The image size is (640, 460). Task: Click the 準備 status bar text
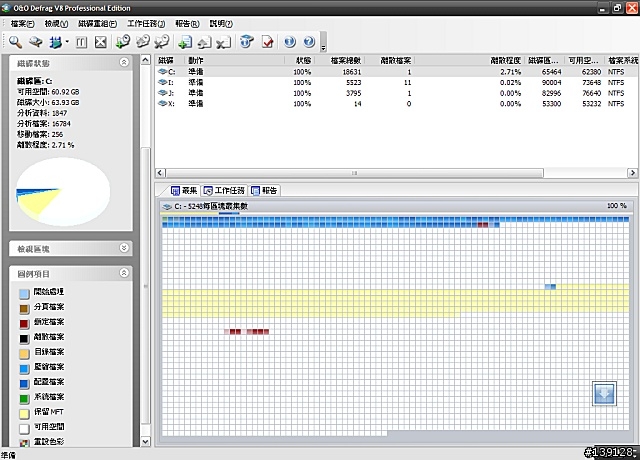8,455
